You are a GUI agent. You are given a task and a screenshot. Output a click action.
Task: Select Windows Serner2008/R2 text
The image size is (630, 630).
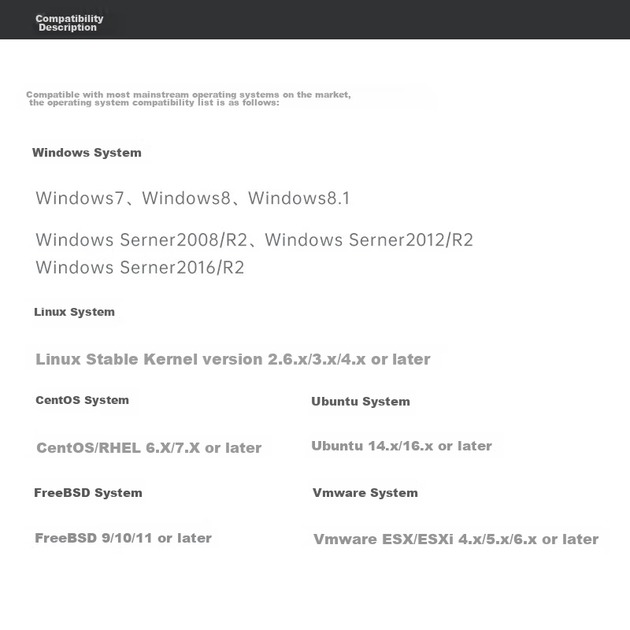pos(141,240)
